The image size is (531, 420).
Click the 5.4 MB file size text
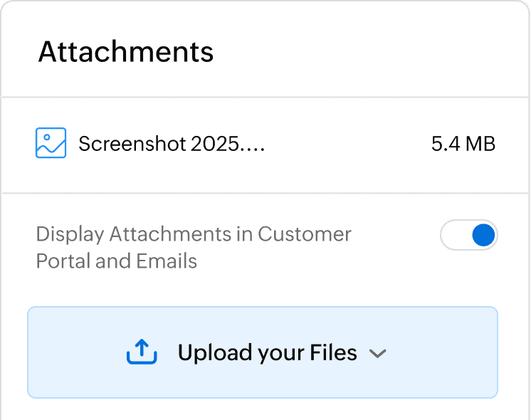[x=463, y=144]
